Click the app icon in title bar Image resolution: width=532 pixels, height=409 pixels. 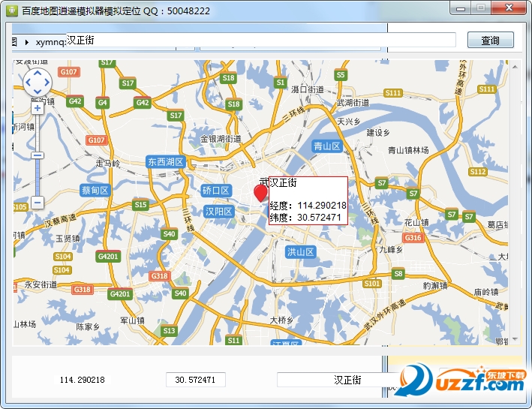12,11
